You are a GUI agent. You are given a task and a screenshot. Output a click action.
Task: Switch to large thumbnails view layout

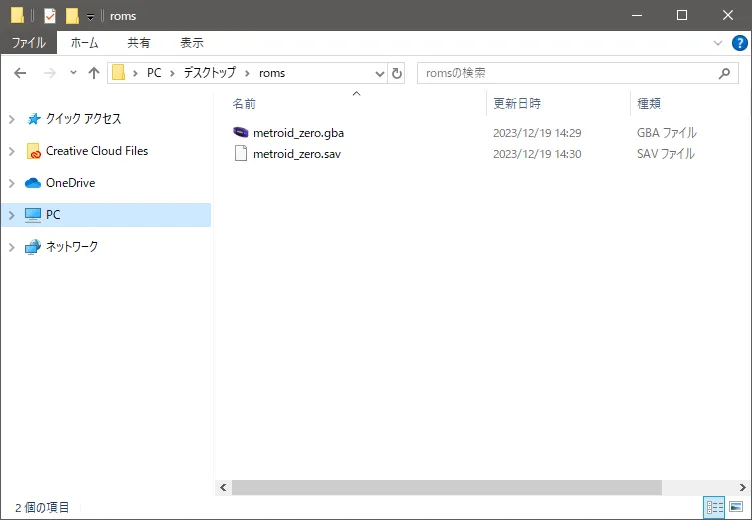(736, 507)
